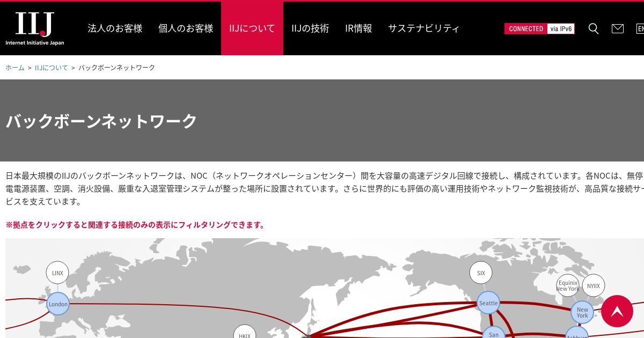Open the IIJの技術 menu
644x338 pixels.
310,28
